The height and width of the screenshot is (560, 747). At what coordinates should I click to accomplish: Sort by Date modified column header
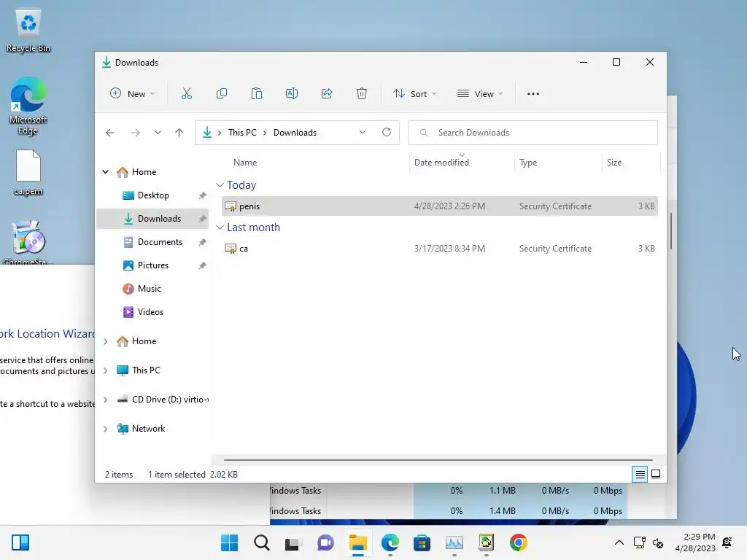click(441, 163)
